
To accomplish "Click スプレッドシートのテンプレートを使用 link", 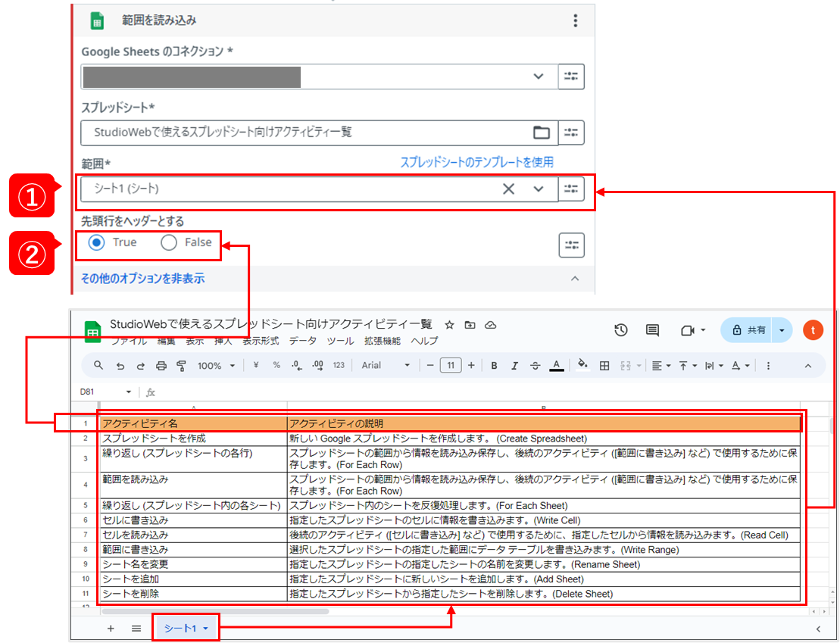I will tap(476, 162).
